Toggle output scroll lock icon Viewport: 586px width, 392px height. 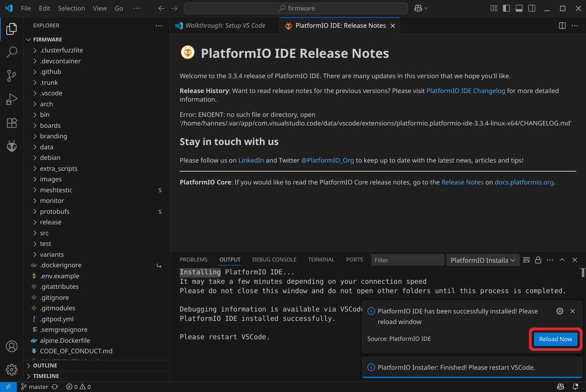(x=538, y=260)
